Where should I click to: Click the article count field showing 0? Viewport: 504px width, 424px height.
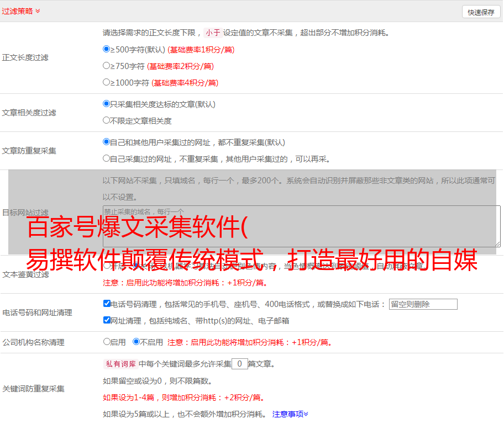coord(239,364)
